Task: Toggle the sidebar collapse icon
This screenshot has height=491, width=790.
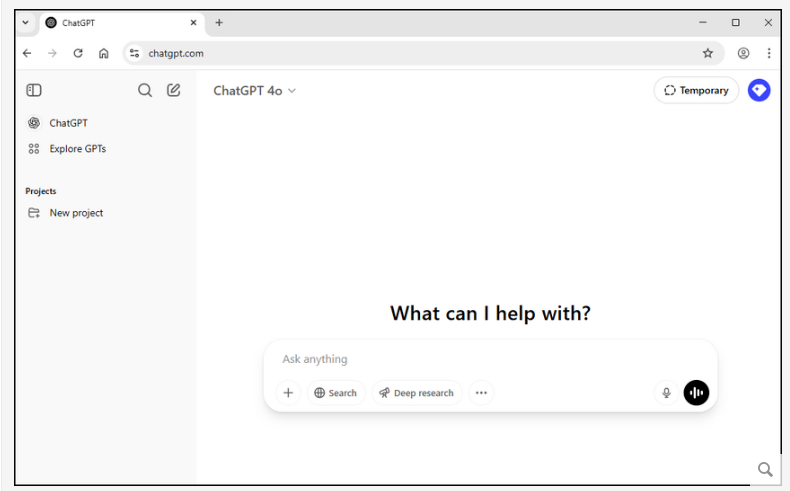Action: [x=34, y=90]
